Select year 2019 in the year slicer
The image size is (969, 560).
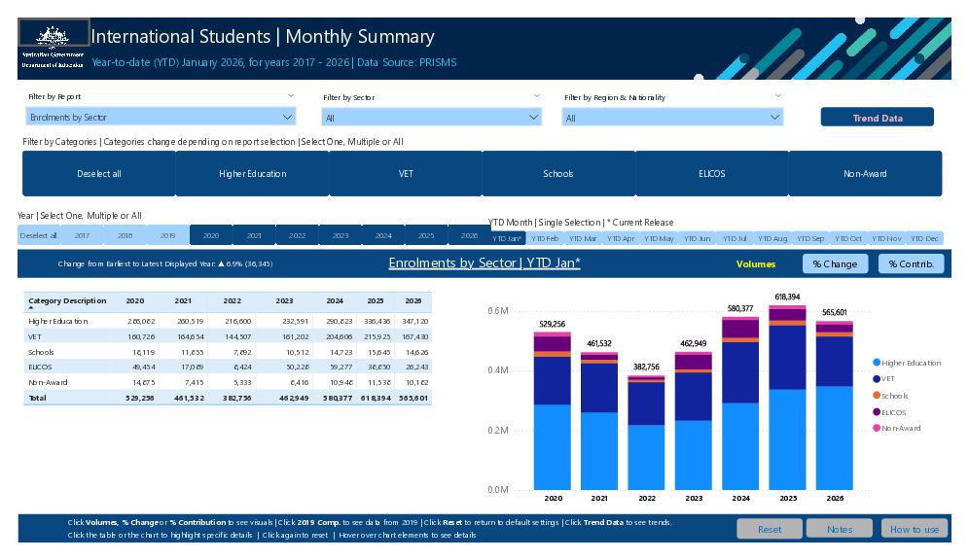[x=167, y=234]
